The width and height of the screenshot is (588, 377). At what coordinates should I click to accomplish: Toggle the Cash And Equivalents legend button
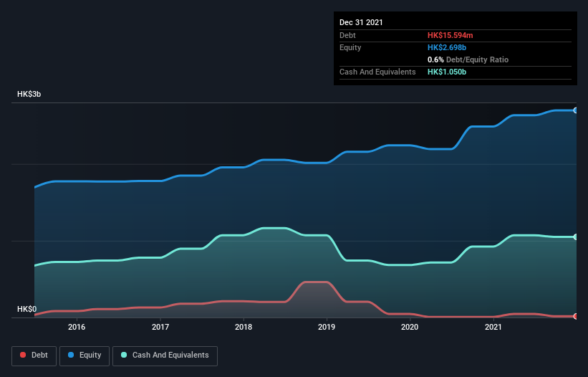[x=165, y=355]
